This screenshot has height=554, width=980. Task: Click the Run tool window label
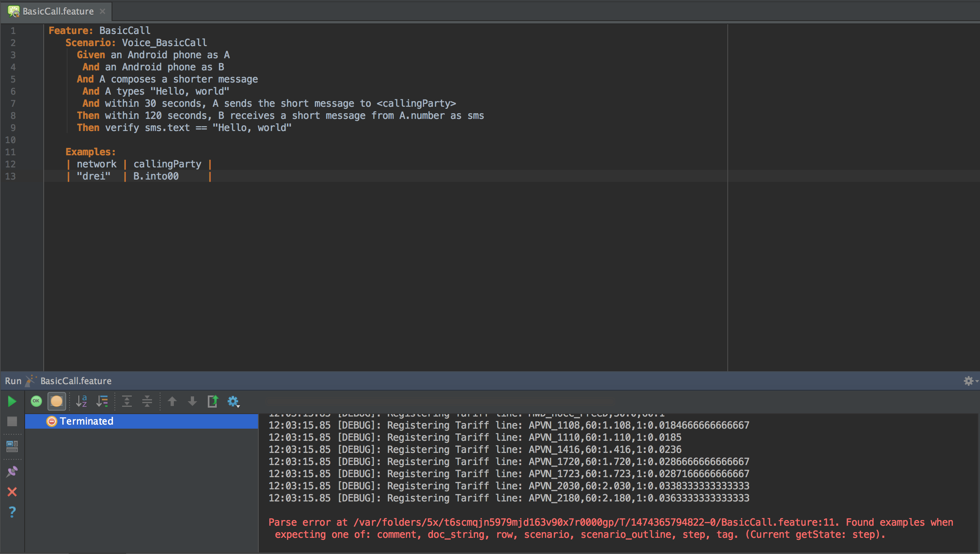[13, 381]
